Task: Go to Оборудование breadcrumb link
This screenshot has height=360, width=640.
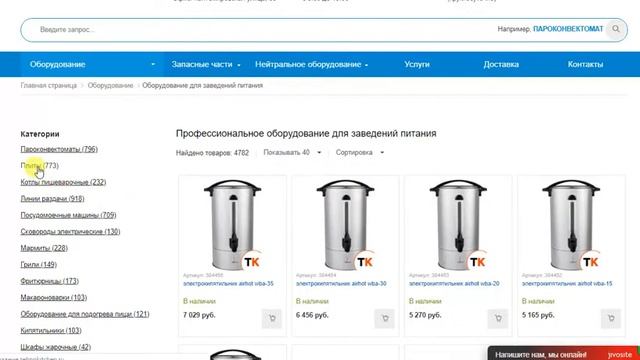Action: pos(110,85)
